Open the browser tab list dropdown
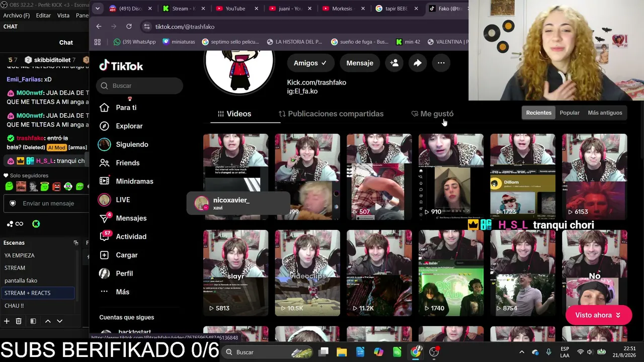 [x=98, y=9]
